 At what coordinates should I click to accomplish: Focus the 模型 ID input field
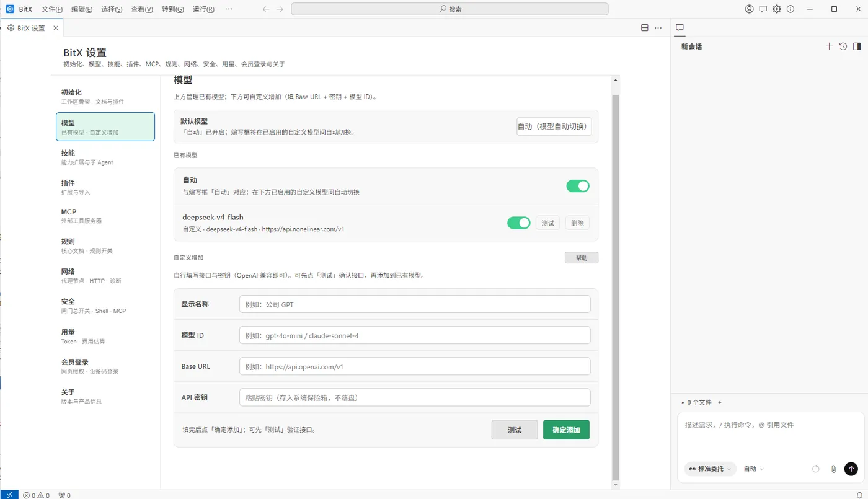coord(415,335)
